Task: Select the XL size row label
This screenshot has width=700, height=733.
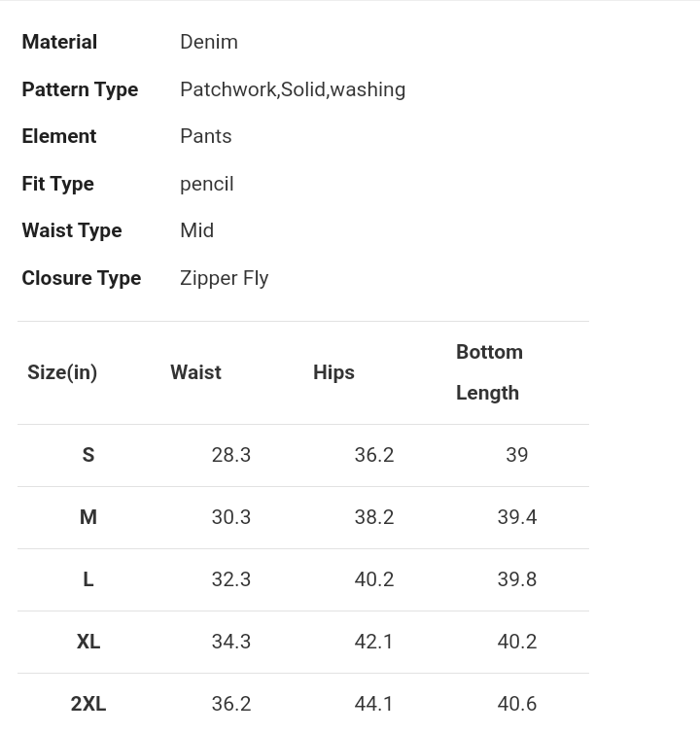Action: [88, 642]
